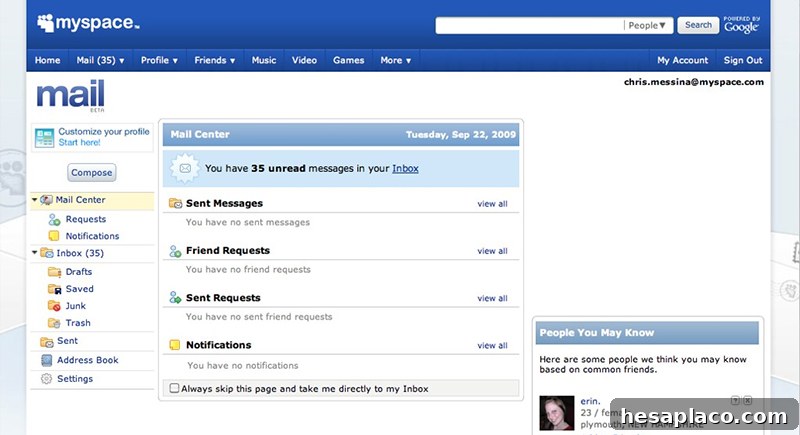This screenshot has height=435, width=800.
Task: Open the People search scope dropdown
Action: point(647,25)
